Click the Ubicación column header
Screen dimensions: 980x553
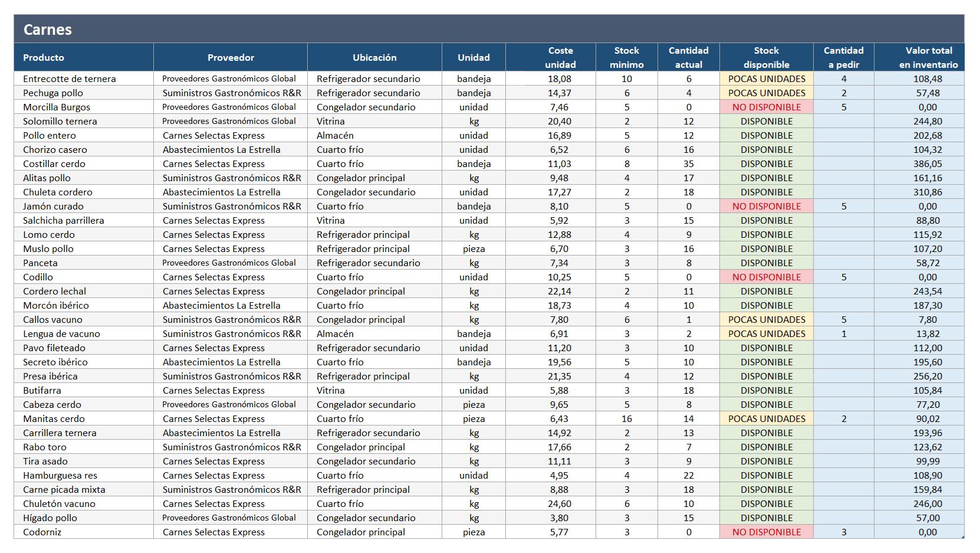pos(374,57)
